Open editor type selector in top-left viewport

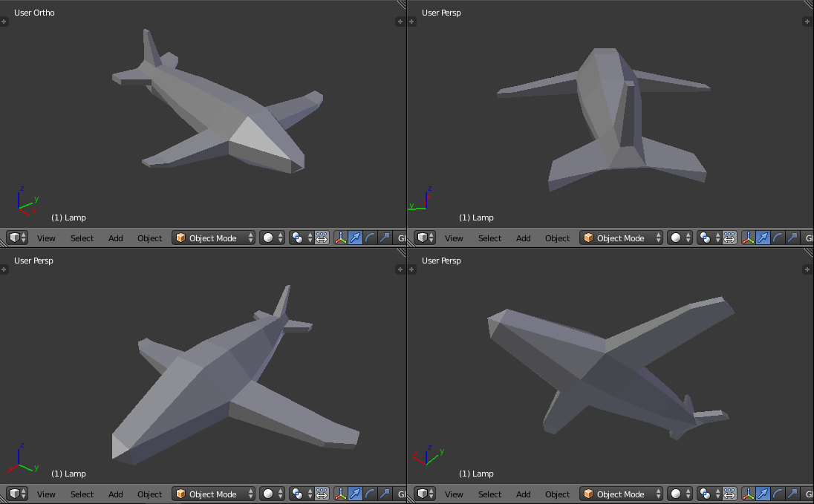(17, 238)
